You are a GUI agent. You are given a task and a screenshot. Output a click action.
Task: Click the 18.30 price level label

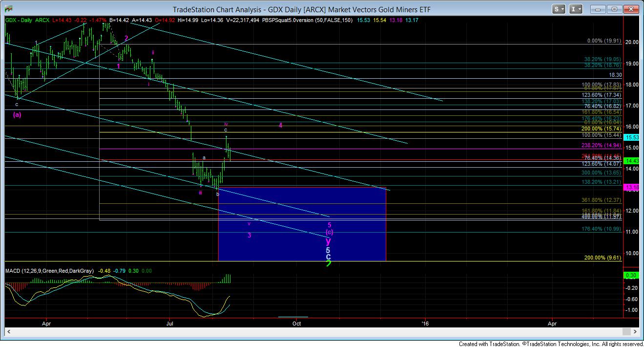pyautogui.click(x=615, y=75)
